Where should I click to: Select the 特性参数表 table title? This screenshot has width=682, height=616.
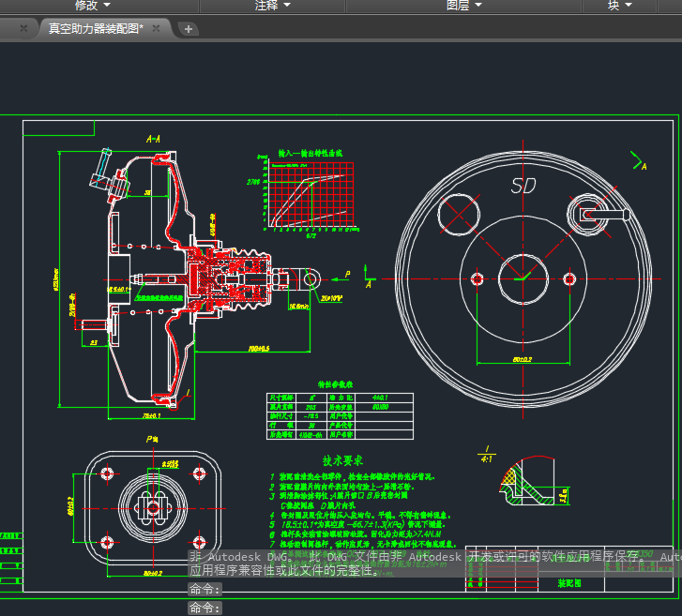point(335,384)
